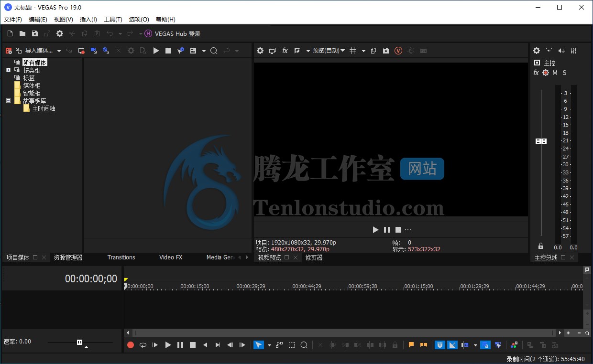Play the video preview window
Screen dimensions: 593x364
click(375, 230)
